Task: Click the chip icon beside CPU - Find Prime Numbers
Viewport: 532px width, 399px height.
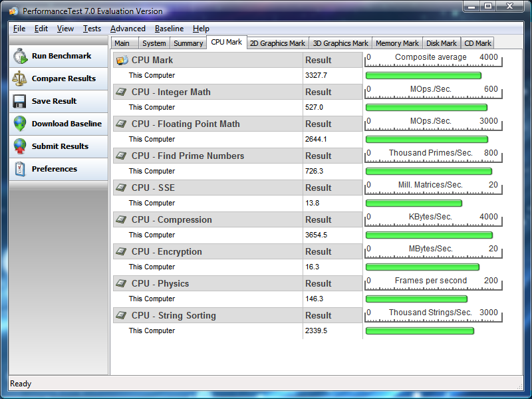Action: [x=121, y=156]
